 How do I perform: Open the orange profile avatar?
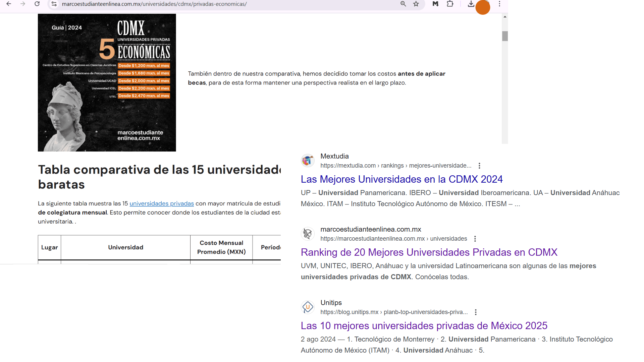[483, 7]
